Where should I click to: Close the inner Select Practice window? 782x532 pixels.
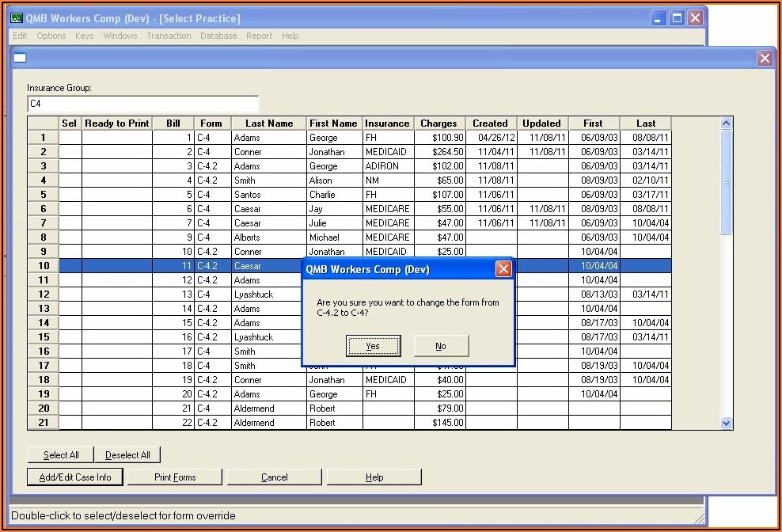pos(765,58)
